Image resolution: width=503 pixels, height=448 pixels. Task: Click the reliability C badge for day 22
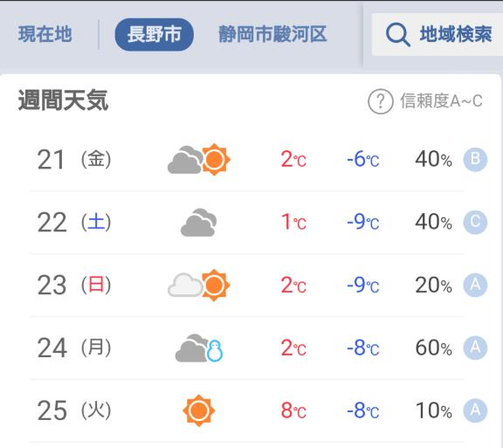(475, 223)
